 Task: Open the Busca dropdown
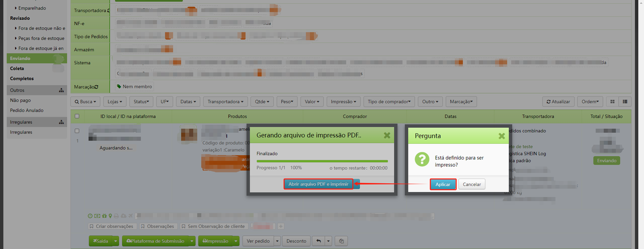coord(86,101)
